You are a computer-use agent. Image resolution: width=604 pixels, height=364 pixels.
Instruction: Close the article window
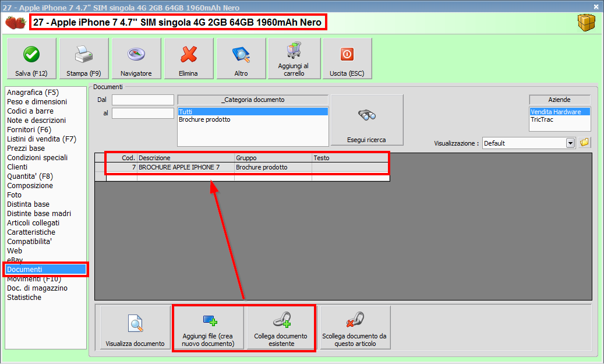pyautogui.click(x=596, y=6)
